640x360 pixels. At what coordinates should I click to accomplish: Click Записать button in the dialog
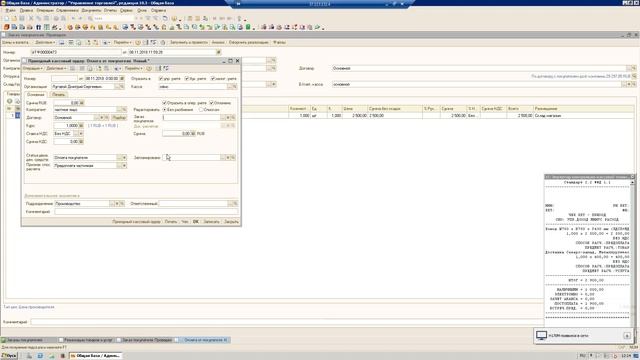211,222
